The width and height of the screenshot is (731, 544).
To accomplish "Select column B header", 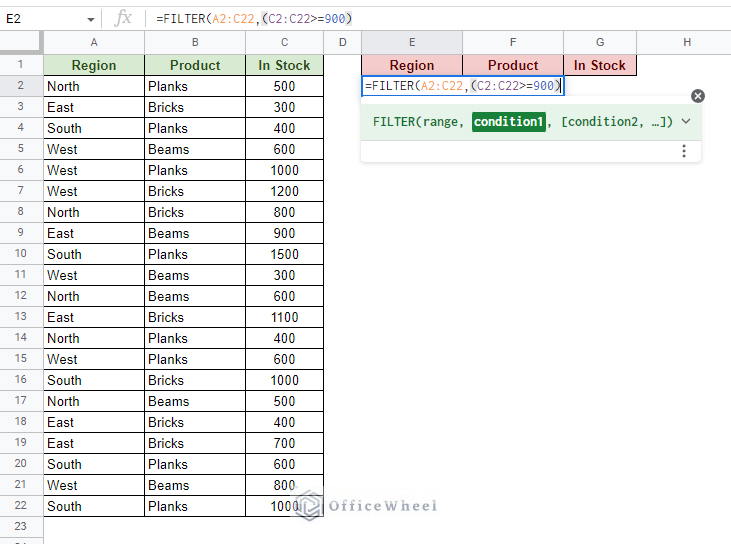I will [195, 42].
